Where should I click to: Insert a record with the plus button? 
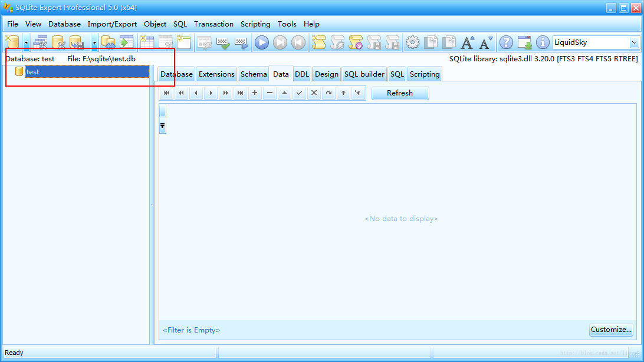(x=255, y=93)
